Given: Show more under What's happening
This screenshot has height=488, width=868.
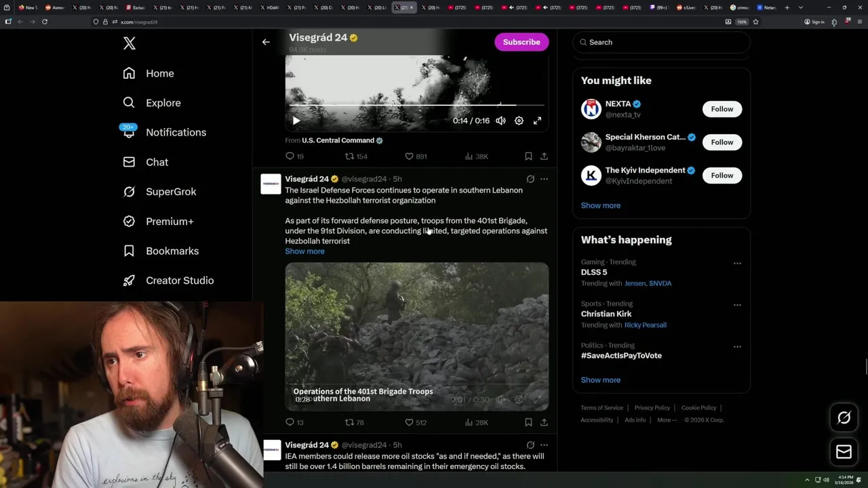Looking at the screenshot, I should [x=600, y=380].
